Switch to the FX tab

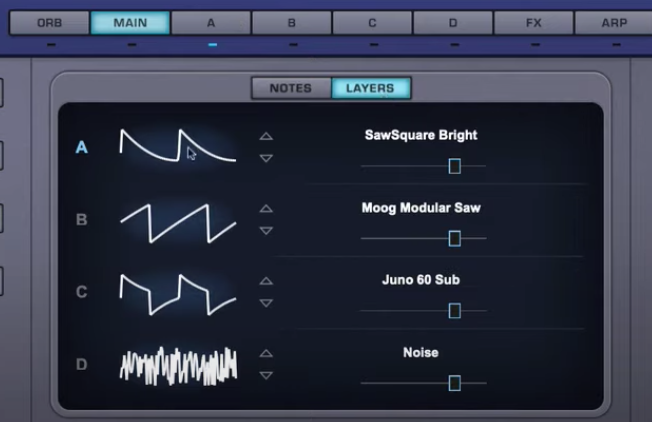pyautogui.click(x=533, y=23)
